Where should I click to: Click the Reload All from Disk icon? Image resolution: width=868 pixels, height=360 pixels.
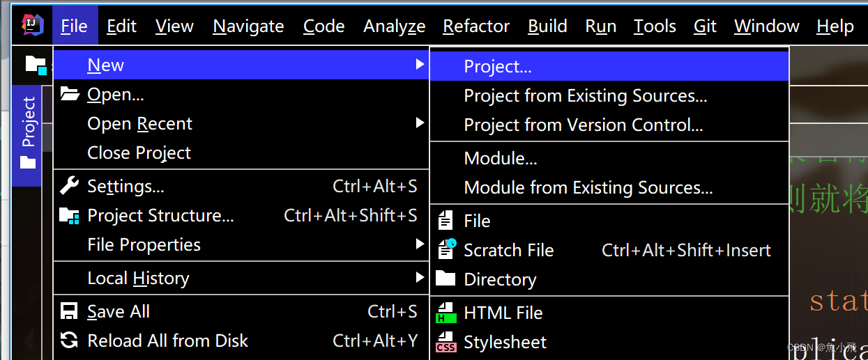[70, 341]
